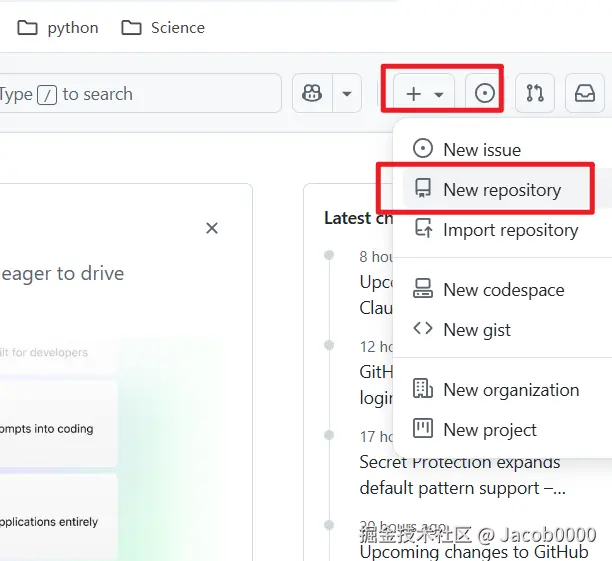The height and width of the screenshot is (561, 612).
Task: Choose 'New repository' menu item
Action: pyautogui.click(x=507, y=189)
